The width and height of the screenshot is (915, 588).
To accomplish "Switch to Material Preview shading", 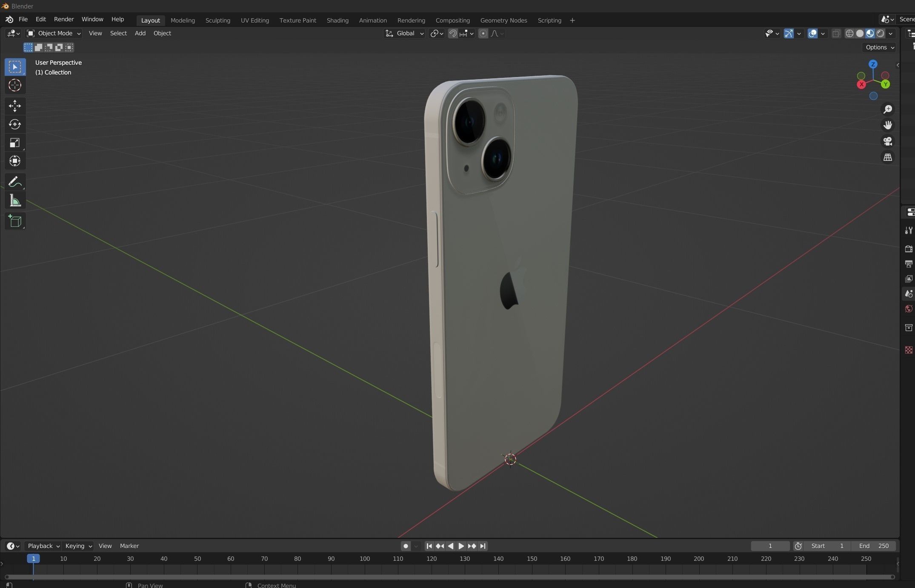I will tap(870, 33).
